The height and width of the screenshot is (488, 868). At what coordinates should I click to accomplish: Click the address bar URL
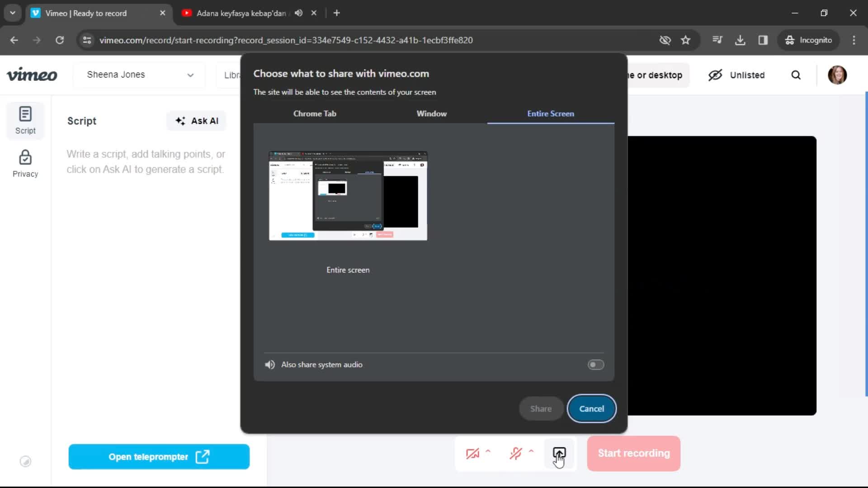click(x=286, y=40)
